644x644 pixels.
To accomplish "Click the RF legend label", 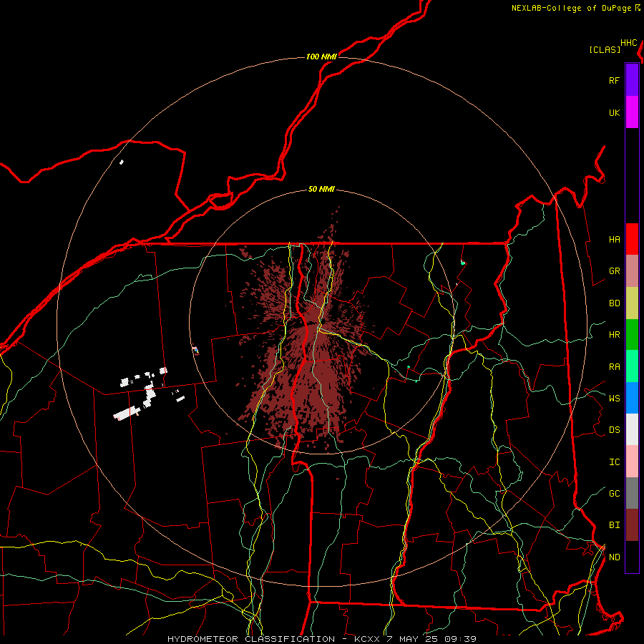I will pyautogui.click(x=614, y=80).
